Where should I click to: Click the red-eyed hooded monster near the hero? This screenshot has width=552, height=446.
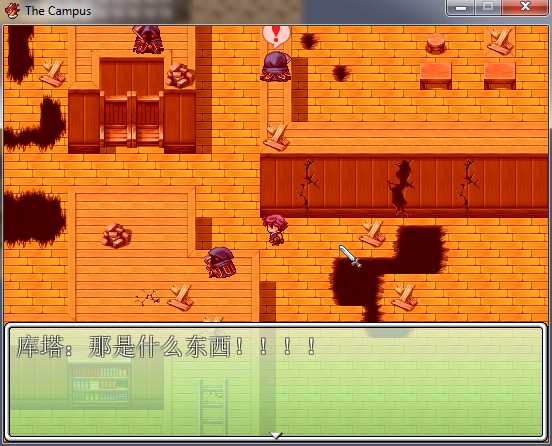click(x=220, y=262)
